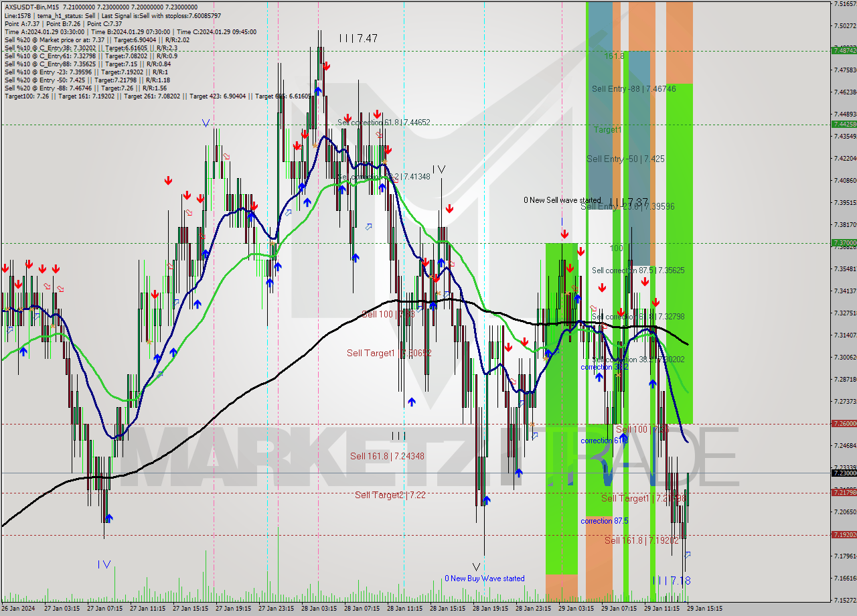Click the 'Sell Entry -88 | 7.46746' label
The image size is (857, 616).
633,88
